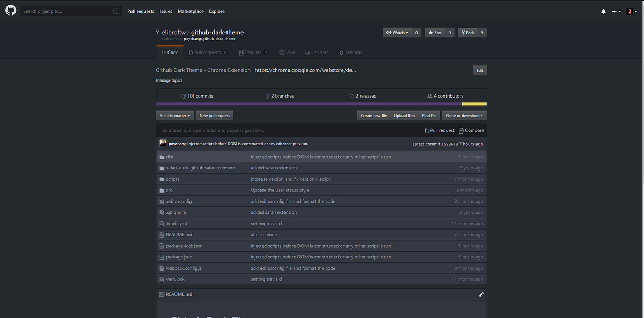Click Create new file
The image size is (644, 318).
(x=374, y=115)
